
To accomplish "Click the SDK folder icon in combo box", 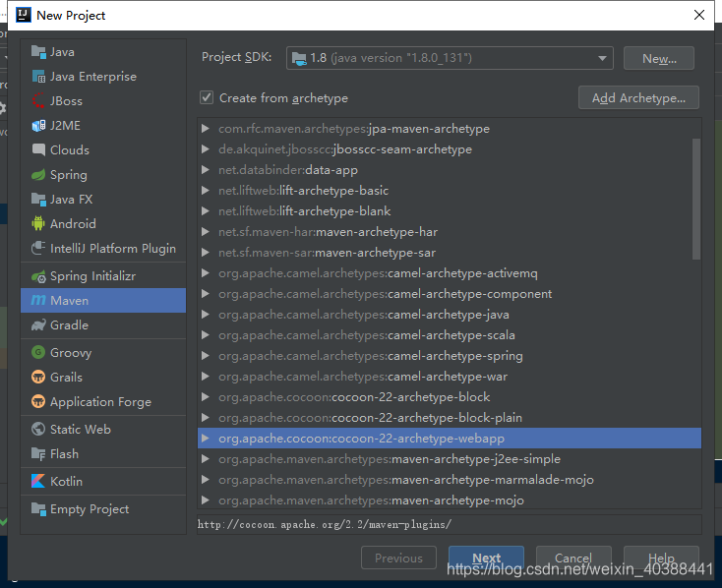I will click(x=299, y=58).
